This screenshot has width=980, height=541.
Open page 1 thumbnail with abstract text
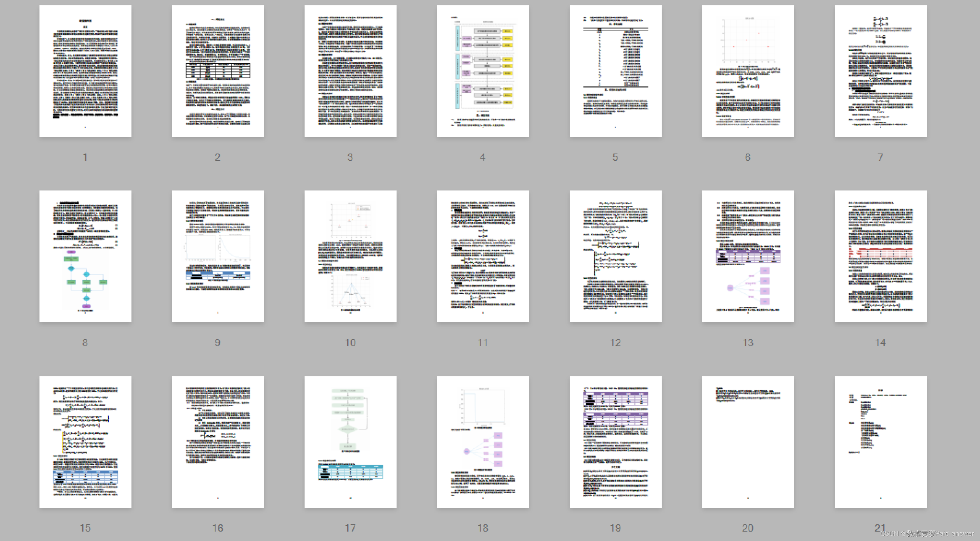85,71
